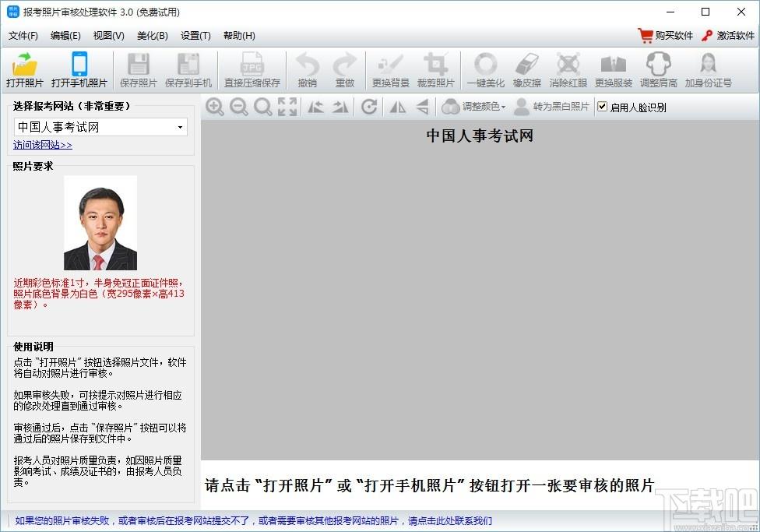
Task: Open the 文件(F) menu
Action: pyautogui.click(x=23, y=35)
